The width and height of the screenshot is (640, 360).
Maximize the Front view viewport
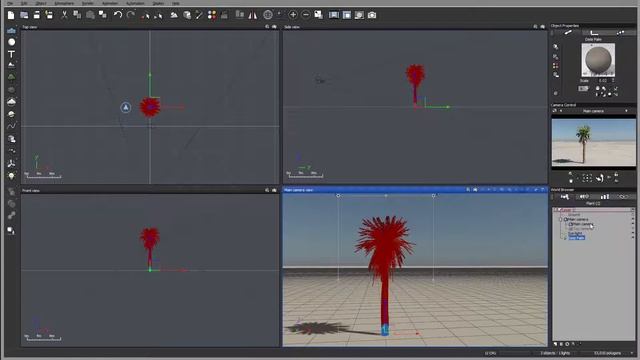pos(274,190)
